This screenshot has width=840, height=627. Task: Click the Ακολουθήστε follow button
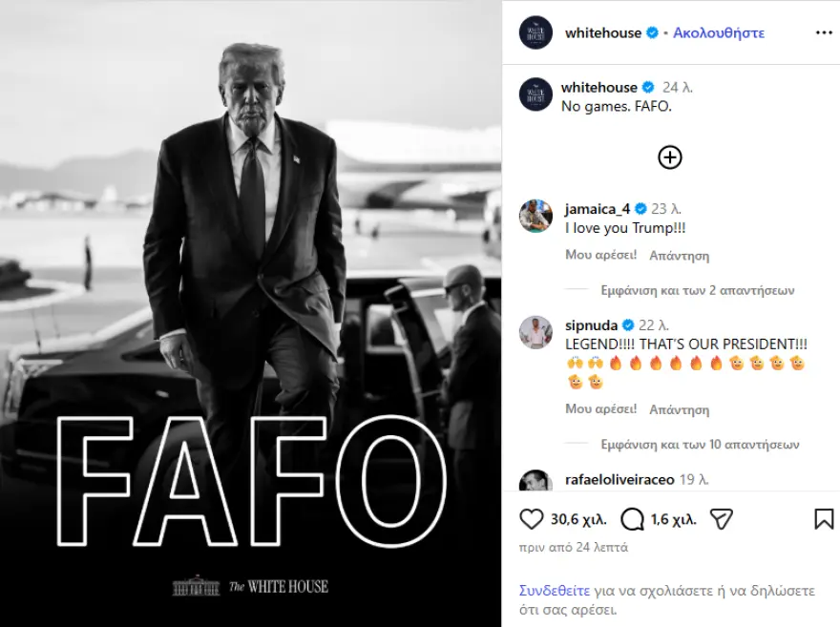719,32
